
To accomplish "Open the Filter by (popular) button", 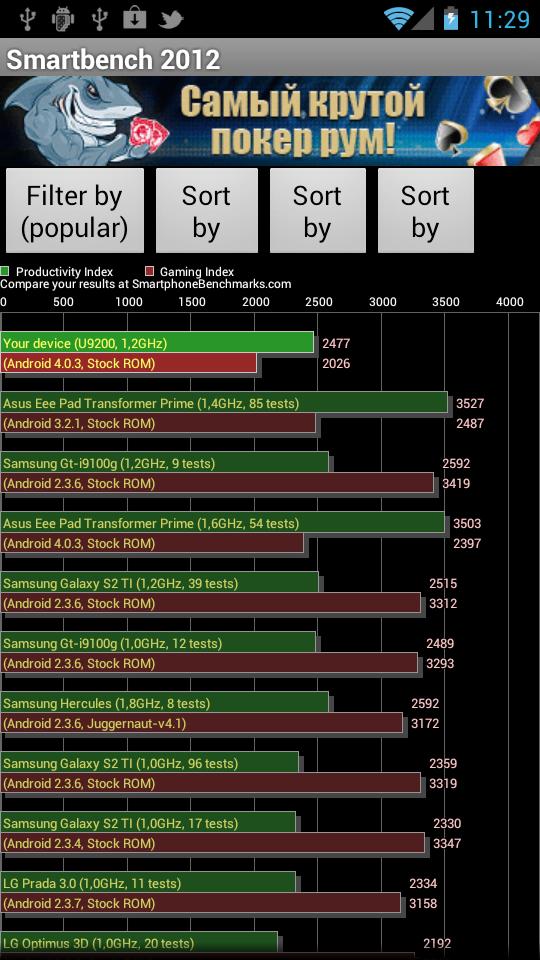I will [x=75, y=211].
